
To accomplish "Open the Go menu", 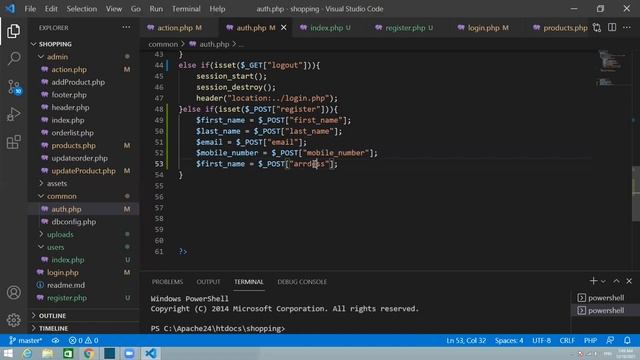I will 136,9.
